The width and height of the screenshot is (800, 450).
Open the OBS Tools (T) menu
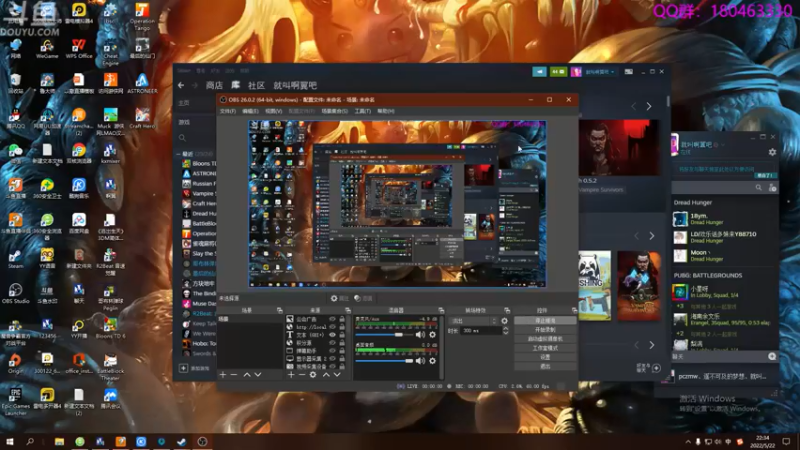(x=363, y=111)
